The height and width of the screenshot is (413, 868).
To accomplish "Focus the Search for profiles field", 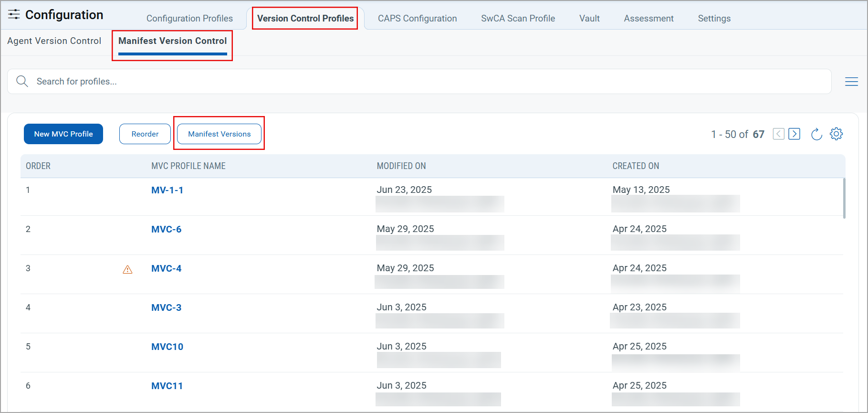I will (419, 82).
